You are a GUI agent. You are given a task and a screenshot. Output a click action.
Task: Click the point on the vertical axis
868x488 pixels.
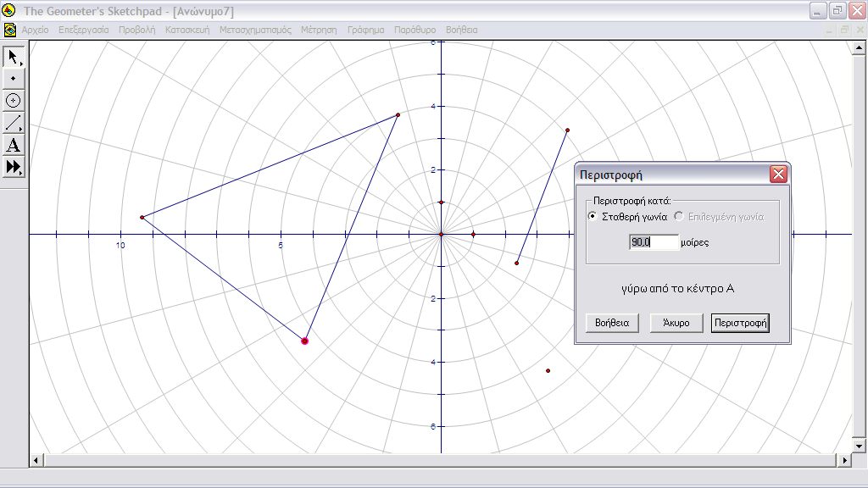(x=441, y=202)
